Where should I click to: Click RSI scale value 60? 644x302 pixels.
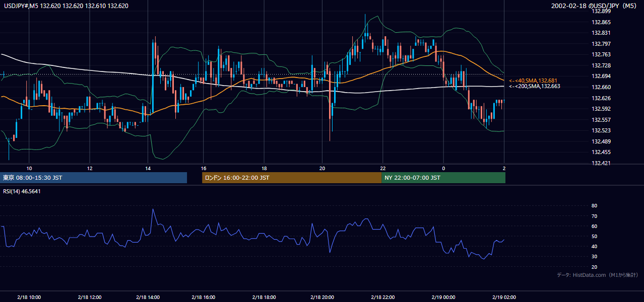tap(595, 226)
